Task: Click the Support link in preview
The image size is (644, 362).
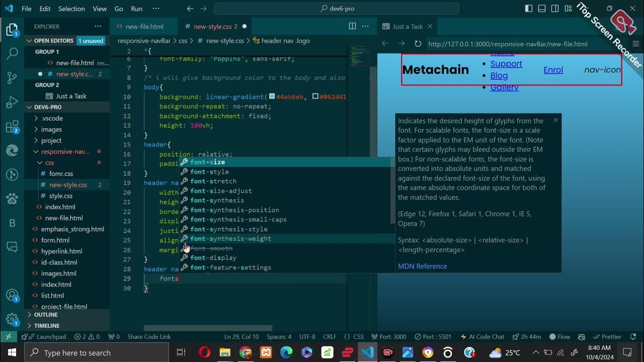Action: tap(506, 64)
